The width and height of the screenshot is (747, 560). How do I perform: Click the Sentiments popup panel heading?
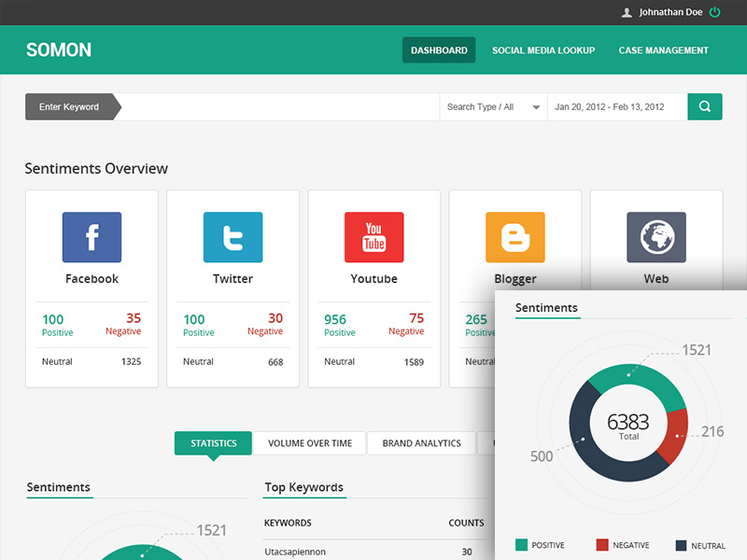pyautogui.click(x=546, y=308)
